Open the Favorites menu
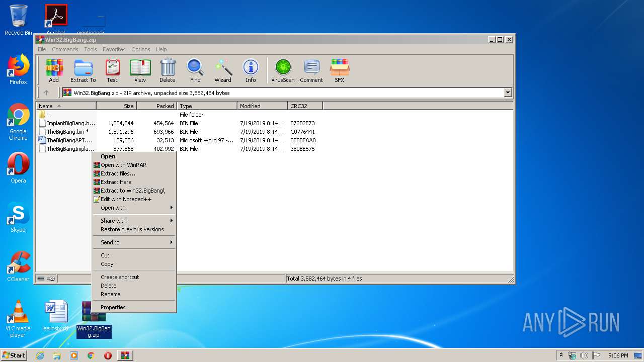The width and height of the screenshot is (644, 362). (114, 49)
